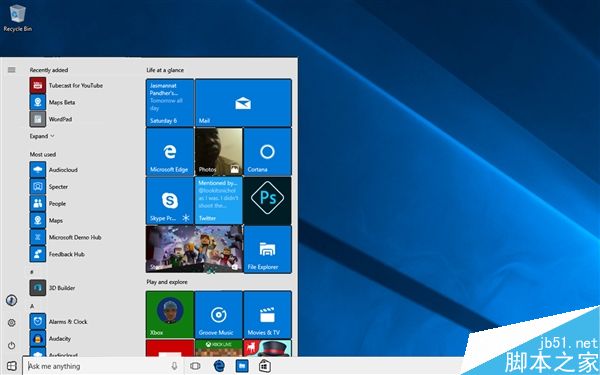Viewport: 600px width, 375px height.
Task: Open Maps under Most used
Action: [x=46, y=220]
